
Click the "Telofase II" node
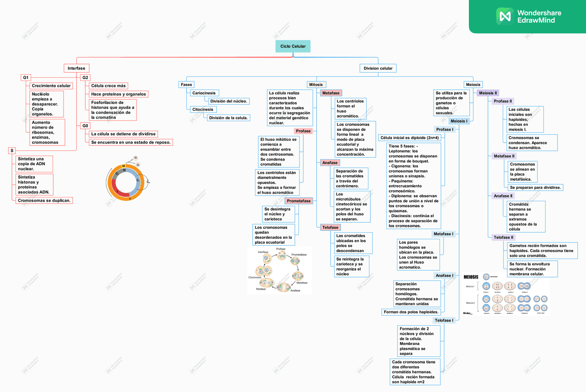(504, 237)
